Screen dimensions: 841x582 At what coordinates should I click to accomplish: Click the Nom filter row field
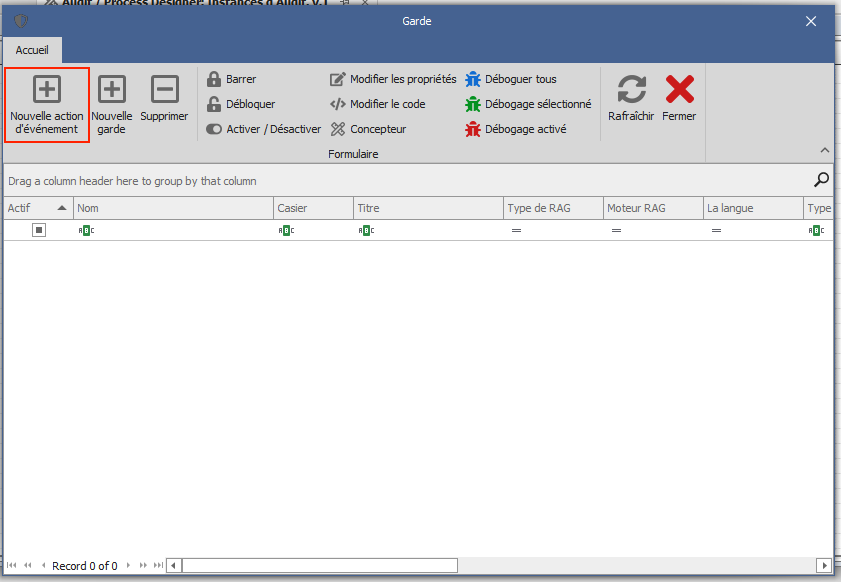click(x=173, y=230)
